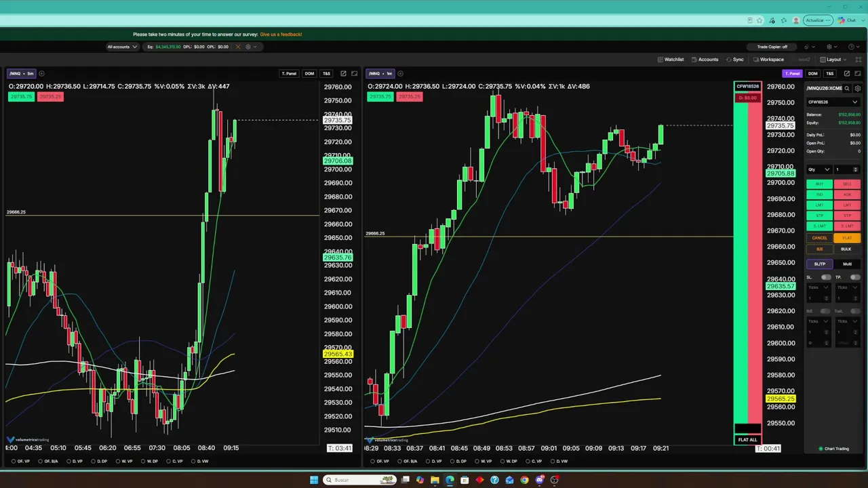
Task: Toggle the Trade Copier off button
Action: point(772,47)
